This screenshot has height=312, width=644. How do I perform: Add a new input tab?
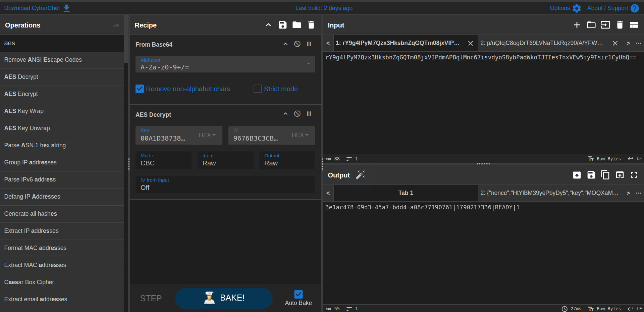click(x=577, y=25)
